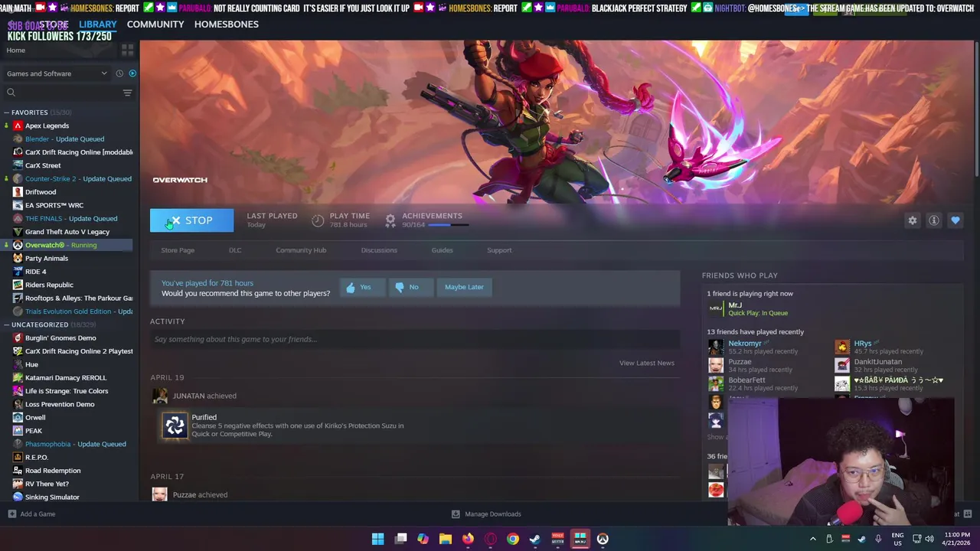Open the Community top menu
This screenshot has height=551, width=980.
coord(155,24)
